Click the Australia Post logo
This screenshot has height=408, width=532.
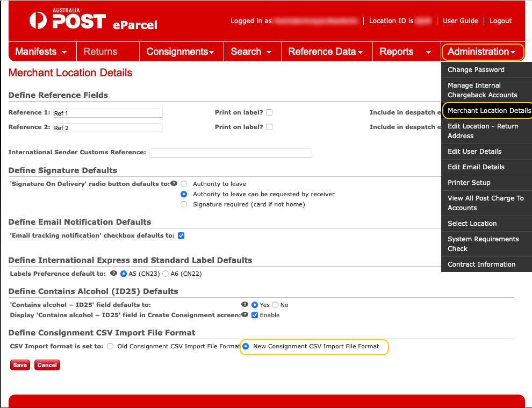coord(68,19)
